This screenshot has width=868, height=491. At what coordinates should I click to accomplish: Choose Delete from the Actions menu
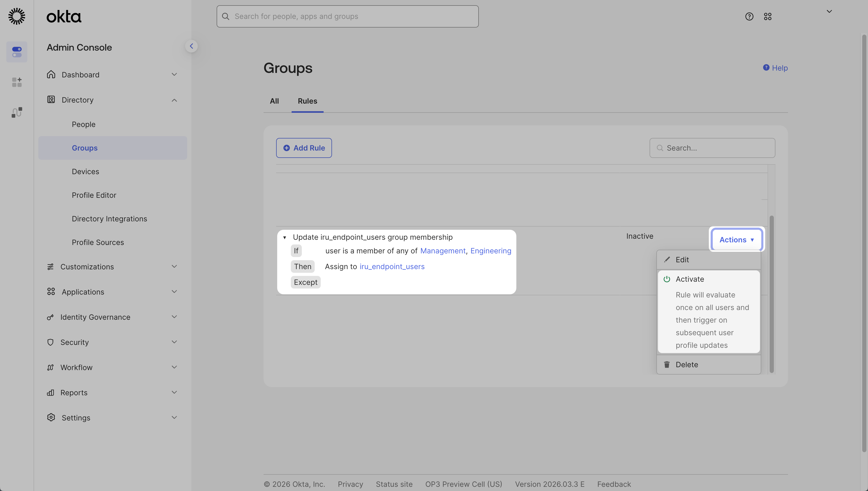pos(709,365)
